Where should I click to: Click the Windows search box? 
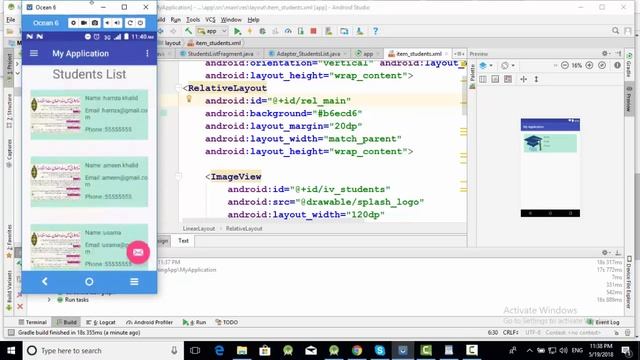click(102, 351)
